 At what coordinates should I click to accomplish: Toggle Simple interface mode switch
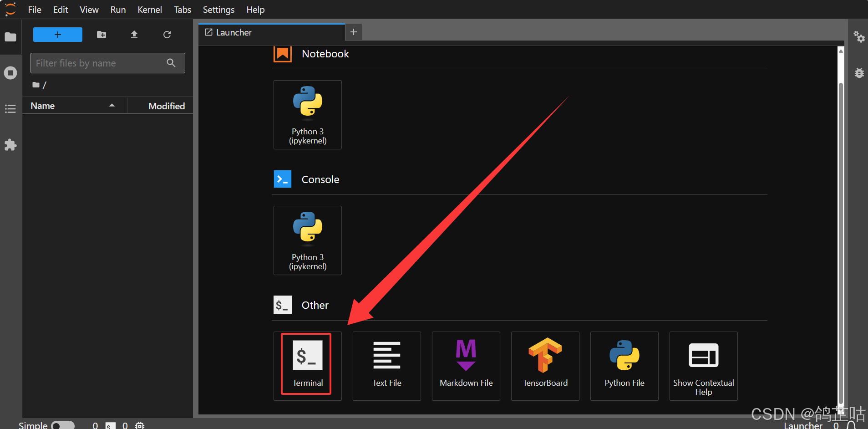(63, 425)
